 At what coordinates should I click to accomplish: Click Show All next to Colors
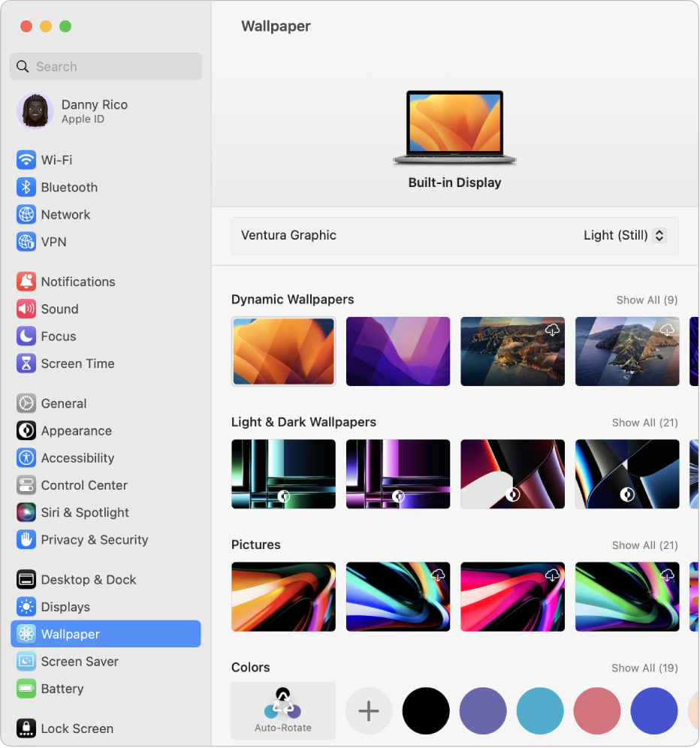(x=644, y=668)
